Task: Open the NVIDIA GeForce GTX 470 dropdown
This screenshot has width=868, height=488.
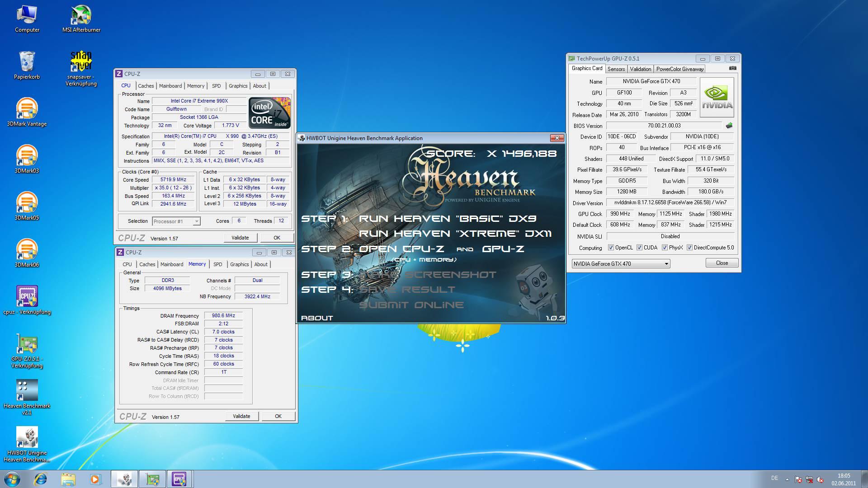Action: pyautogui.click(x=621, y=263)
